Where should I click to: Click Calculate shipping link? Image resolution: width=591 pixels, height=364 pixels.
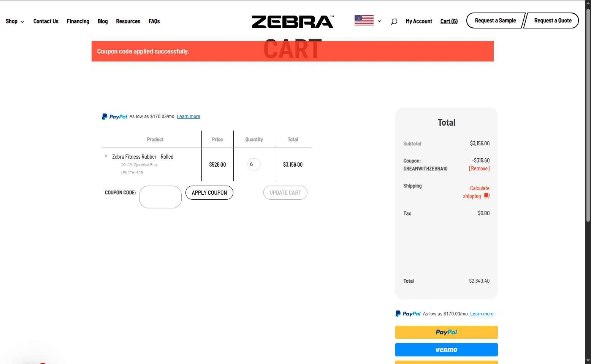[x=476, y=192]
